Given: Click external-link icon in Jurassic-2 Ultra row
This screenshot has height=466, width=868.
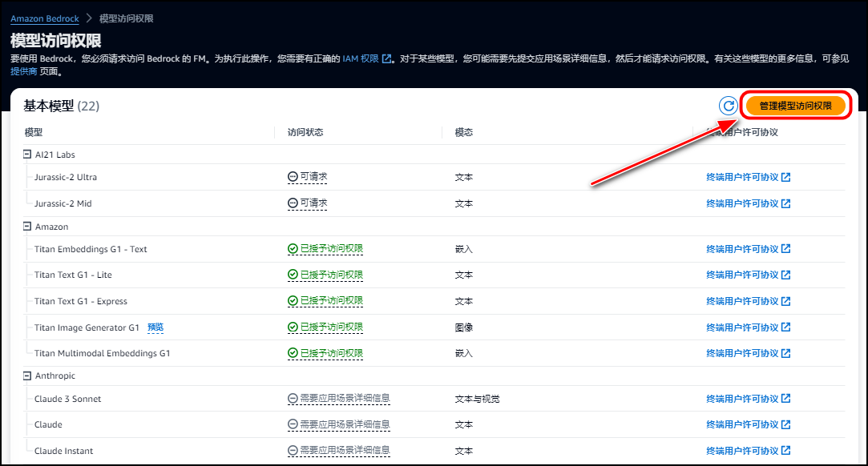Looking at the screenshot, I should 786,177.
